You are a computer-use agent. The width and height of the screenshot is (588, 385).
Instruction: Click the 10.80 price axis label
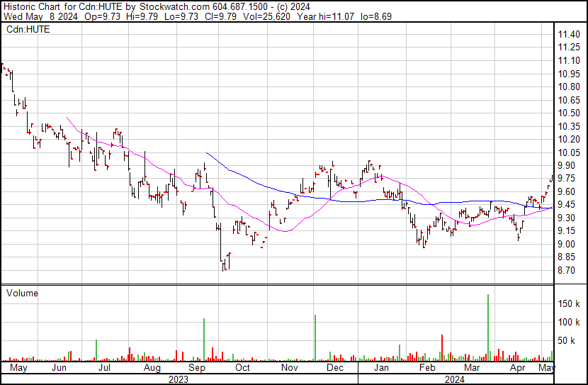tap(569, 87)
